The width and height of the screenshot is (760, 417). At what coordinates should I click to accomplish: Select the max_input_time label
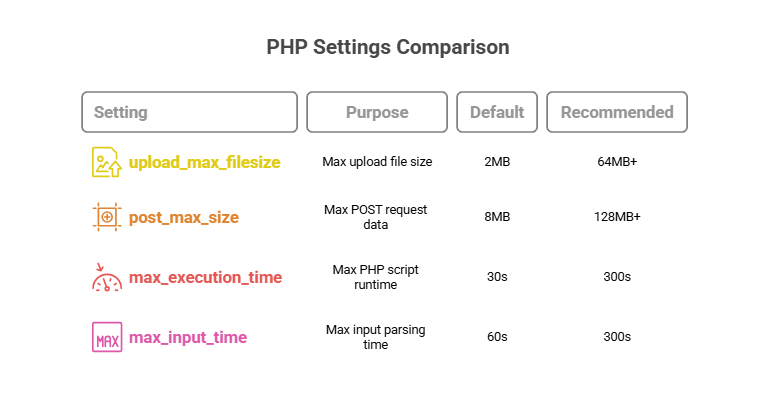[188, 337]
